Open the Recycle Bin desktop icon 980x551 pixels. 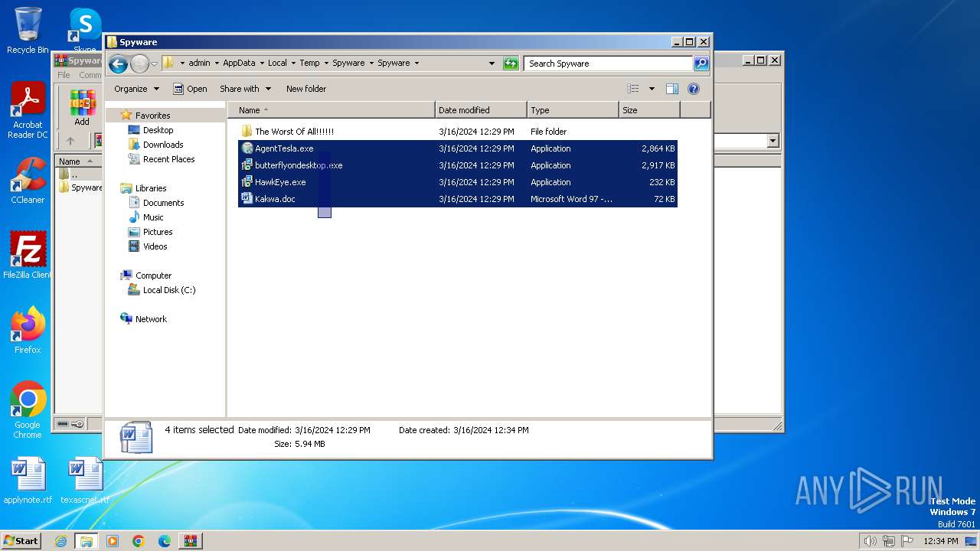pos(28,31)
